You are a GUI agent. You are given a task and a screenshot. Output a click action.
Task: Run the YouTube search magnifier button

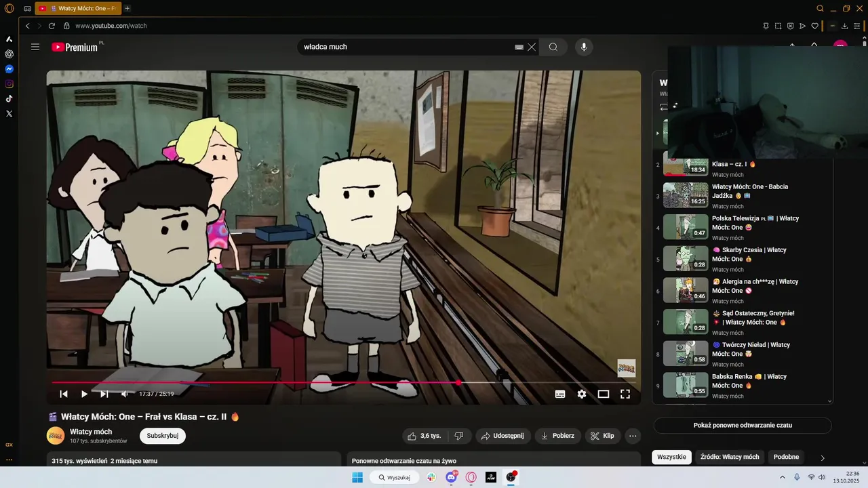(553, 47)
